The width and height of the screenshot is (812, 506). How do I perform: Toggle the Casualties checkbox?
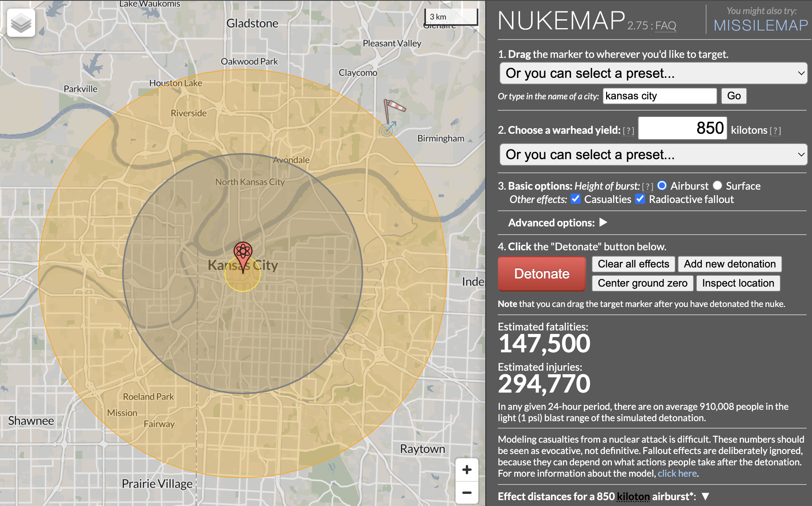[575, 199]
